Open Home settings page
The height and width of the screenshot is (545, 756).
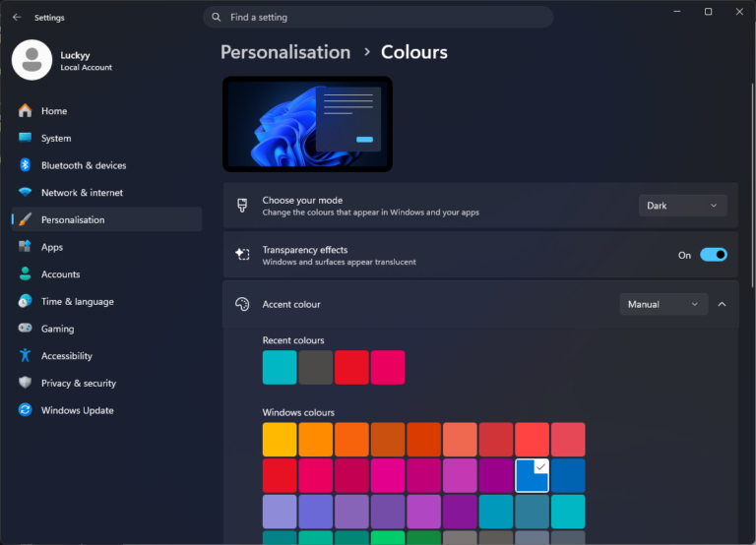pos(106,111)
